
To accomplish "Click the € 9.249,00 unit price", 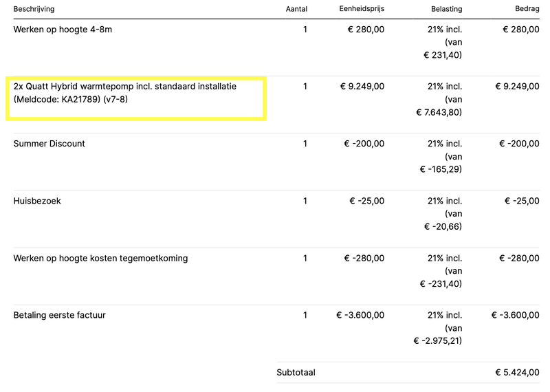I will pos(362,87).
